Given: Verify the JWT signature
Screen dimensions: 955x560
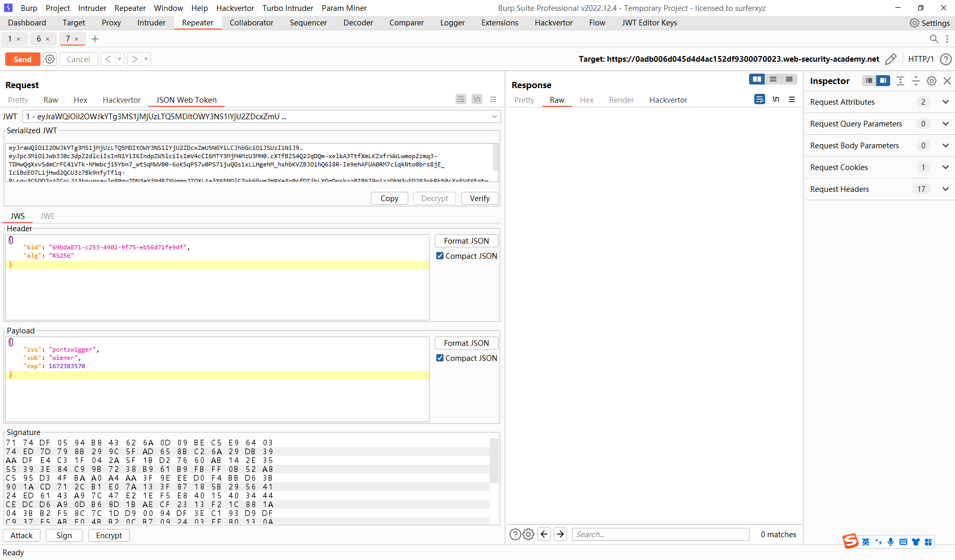Looking at the screenshot, I should click(479, 199).
